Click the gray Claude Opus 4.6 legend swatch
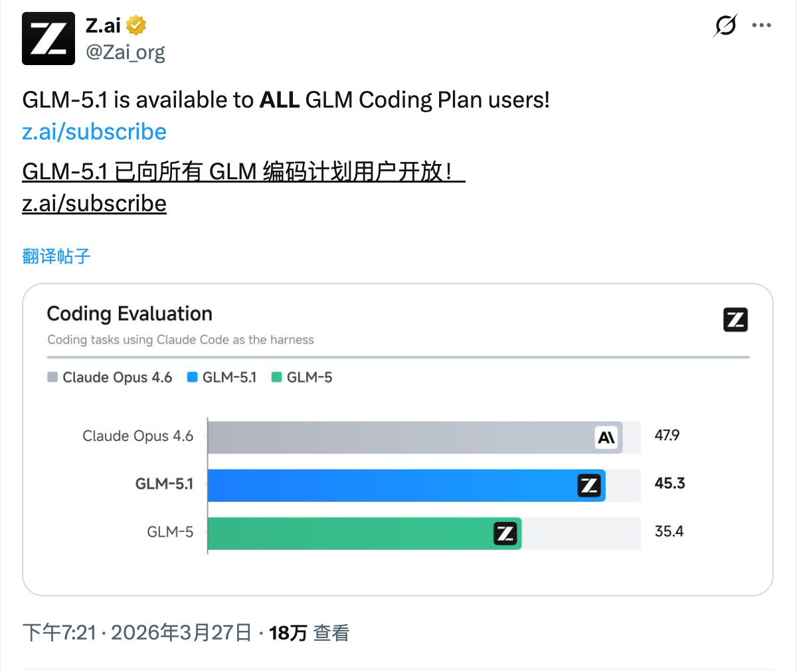This screenshot has width=801, height=672. tap(53, 377)
